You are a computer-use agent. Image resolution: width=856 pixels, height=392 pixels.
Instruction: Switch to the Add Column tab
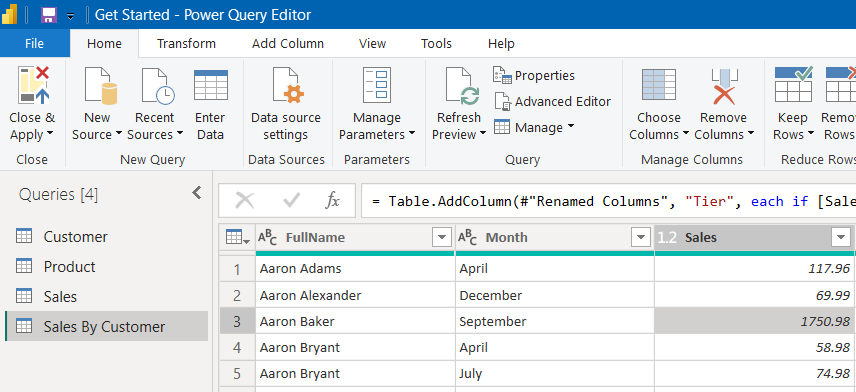(x=288, y=44)
